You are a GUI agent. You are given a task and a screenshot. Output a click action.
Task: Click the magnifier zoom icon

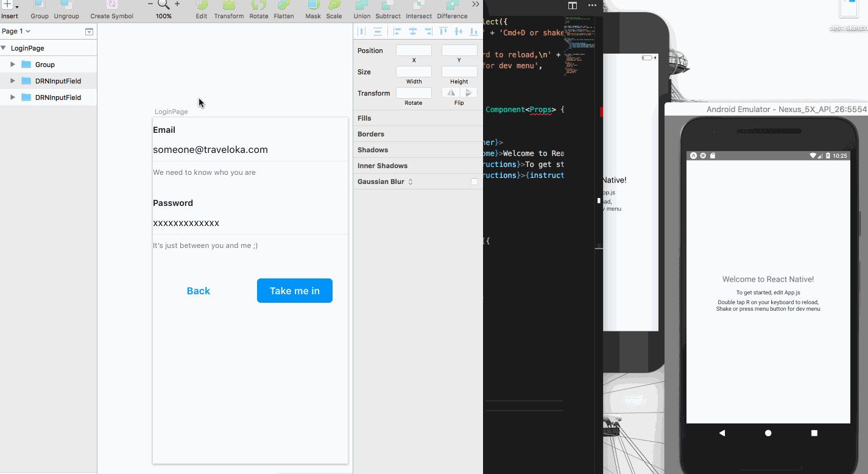click(163, 5)
